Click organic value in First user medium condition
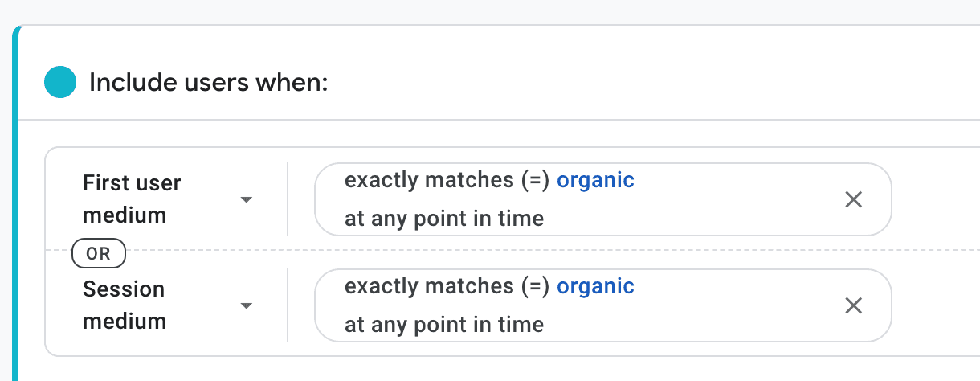980x381 pixels. point(595,181)
